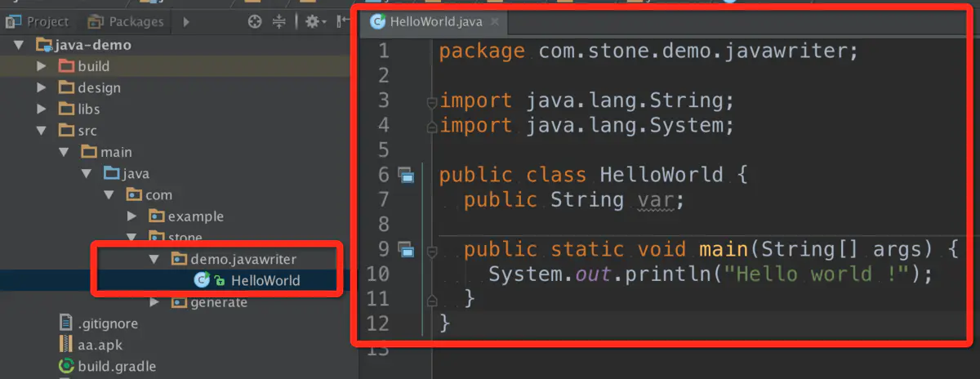The width and height of the screenshot is (980, 379).
Task: Select the build folder label
Action: tap(94, 66)
